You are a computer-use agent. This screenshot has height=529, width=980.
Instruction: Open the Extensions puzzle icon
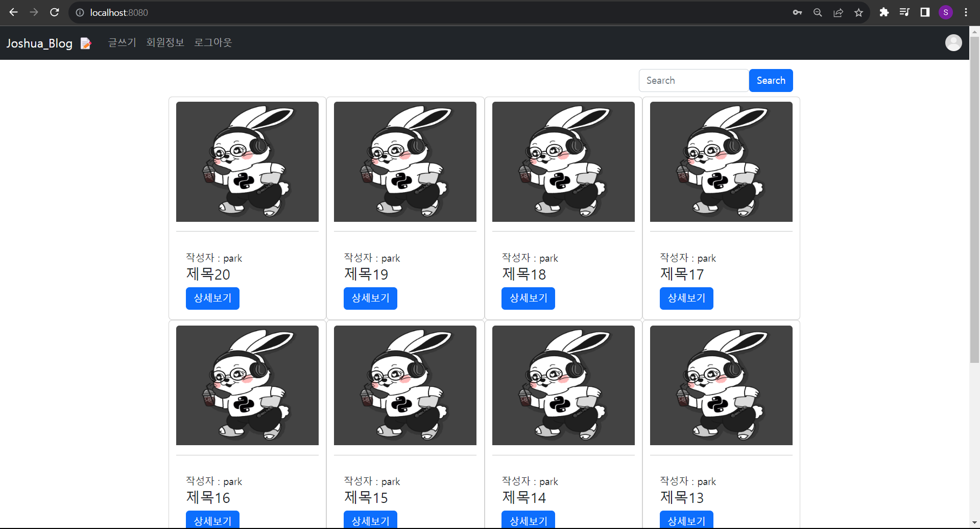pos(884,12)
